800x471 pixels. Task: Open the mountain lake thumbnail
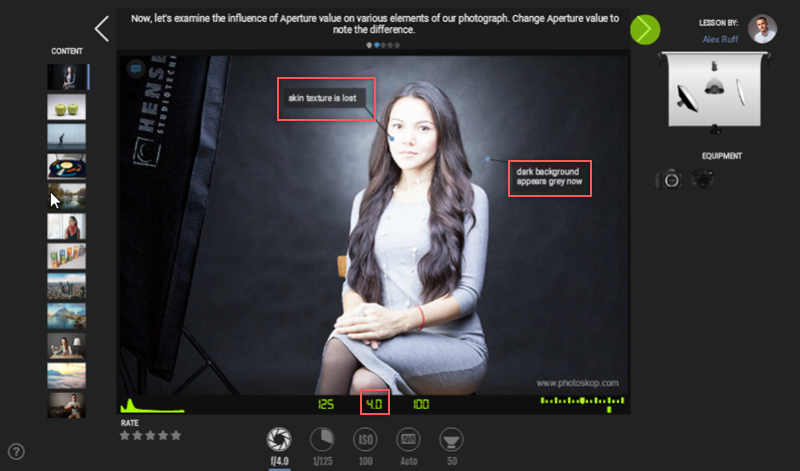[x=67, y=316]
